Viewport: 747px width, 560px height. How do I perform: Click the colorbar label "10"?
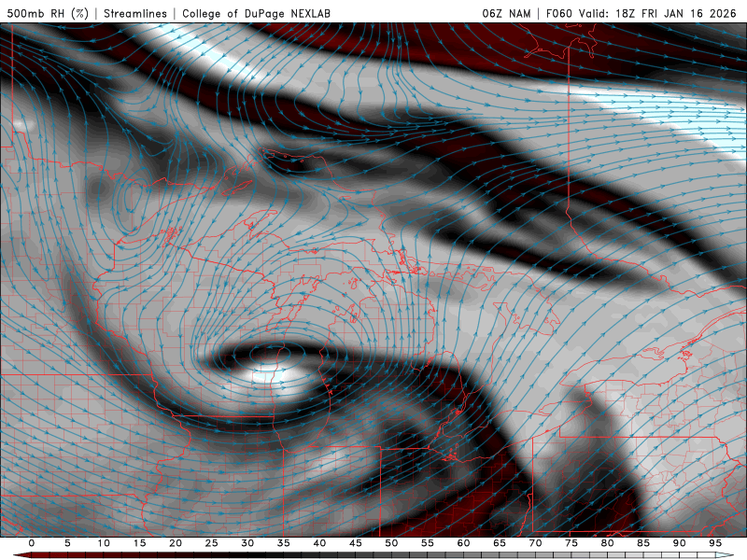coord(104,543)
